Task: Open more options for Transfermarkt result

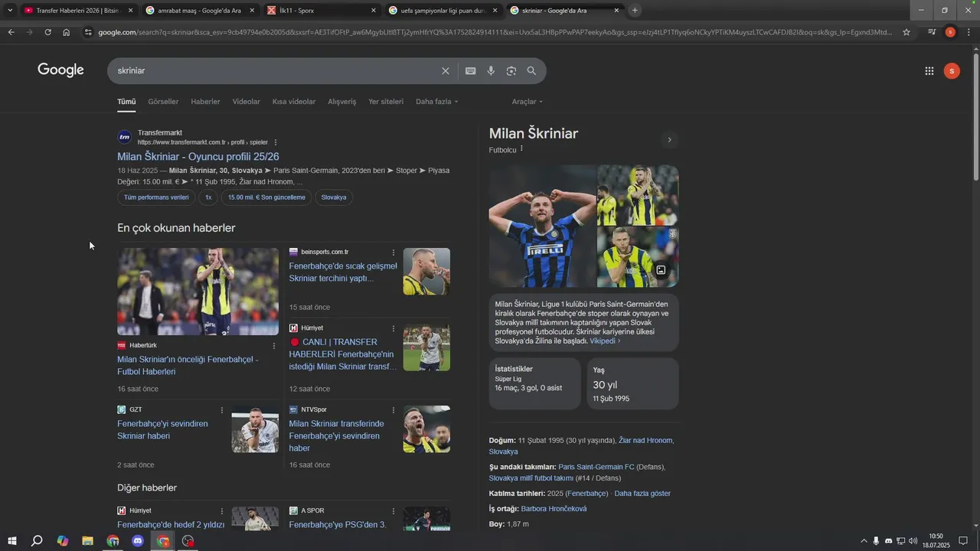Action: coord(276,142)
